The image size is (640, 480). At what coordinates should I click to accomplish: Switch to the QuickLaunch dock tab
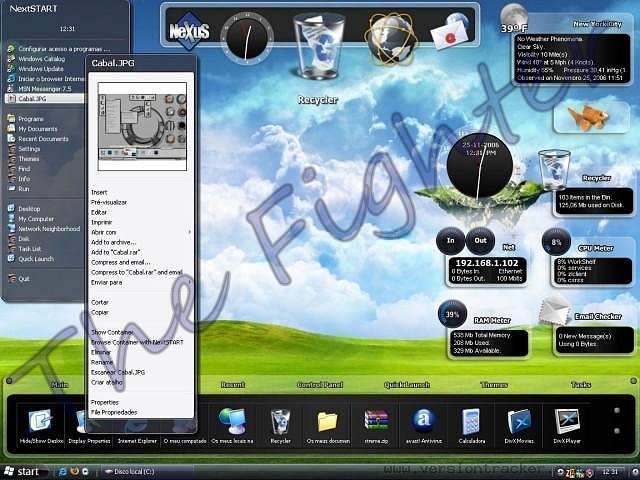(x=407, y=384)
